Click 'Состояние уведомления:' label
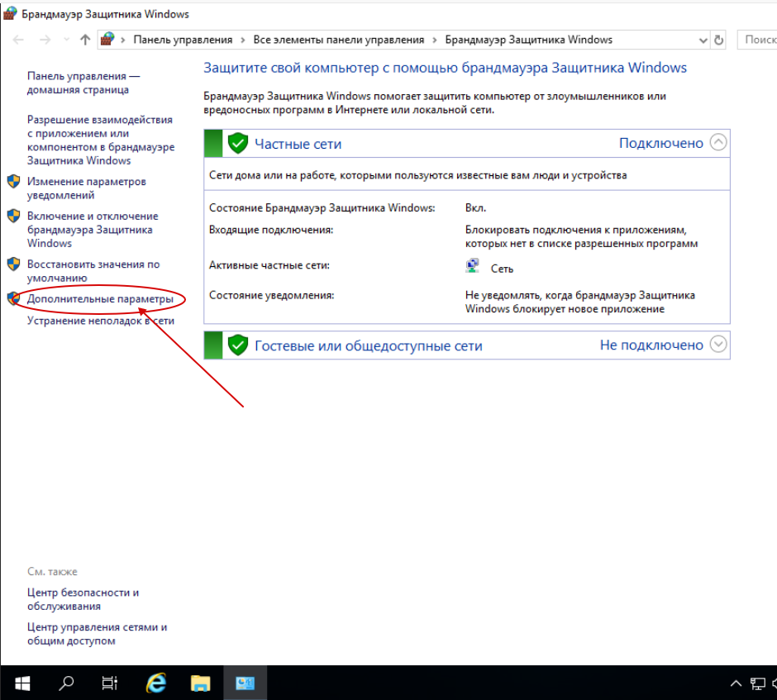Viewport: 777px width, 700px height. [x=272, y=295]
